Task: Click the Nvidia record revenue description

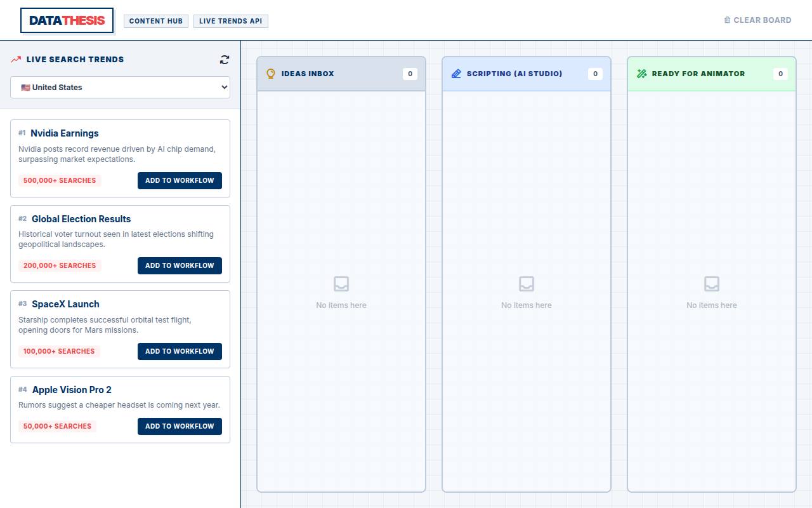Action: point(117,154)
